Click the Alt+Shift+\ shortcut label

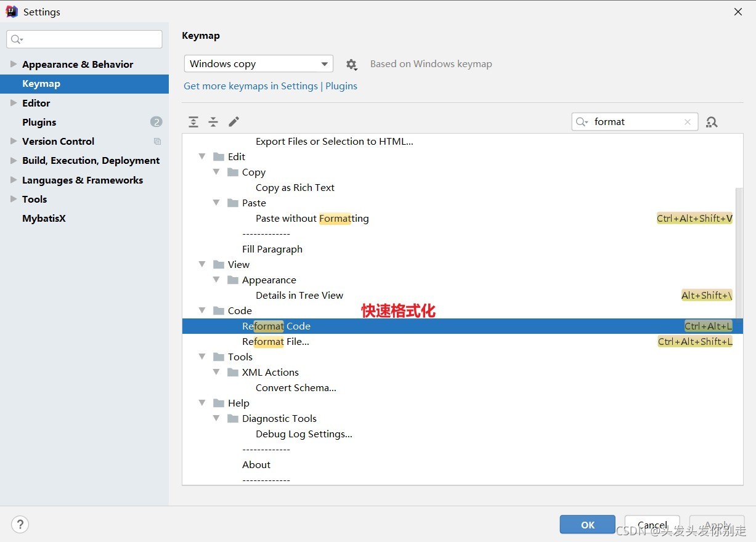click(x=707, y=295)
